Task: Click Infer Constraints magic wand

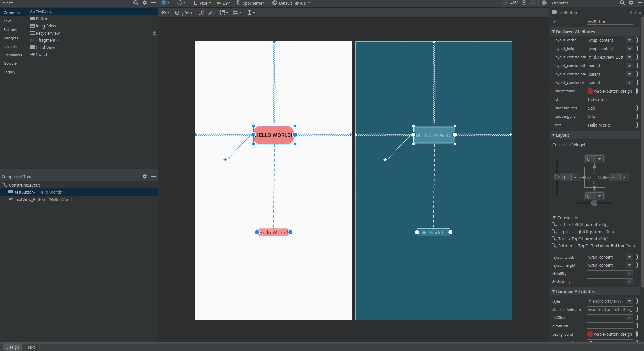Action: [x=211, y=12]
